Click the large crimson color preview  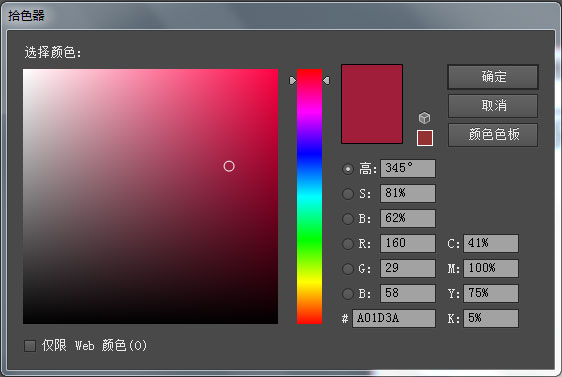372,104
